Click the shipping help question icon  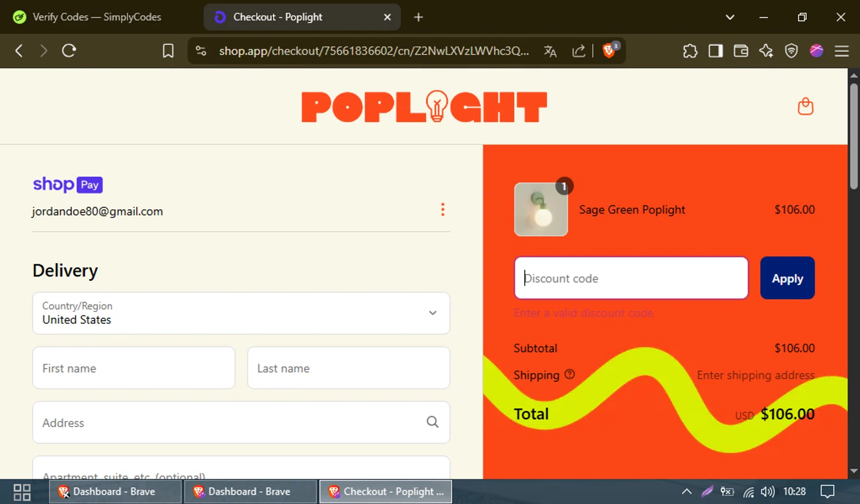[569, 374]
